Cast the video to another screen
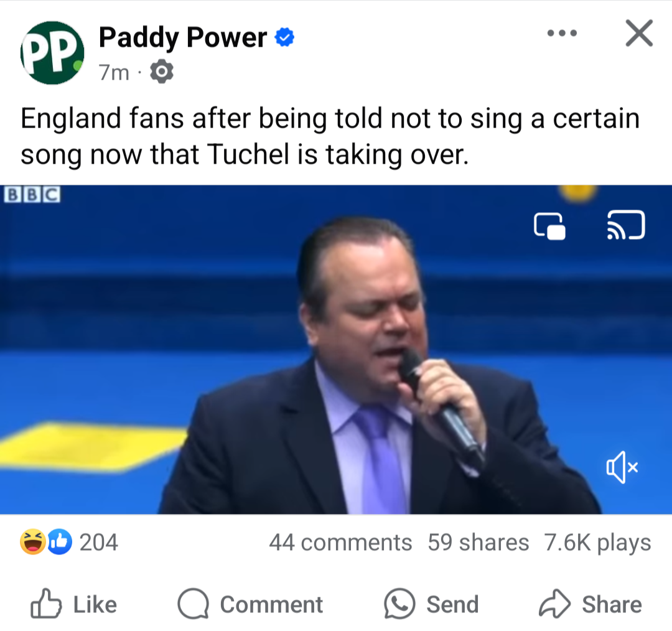672x631 pixels. 625,225
